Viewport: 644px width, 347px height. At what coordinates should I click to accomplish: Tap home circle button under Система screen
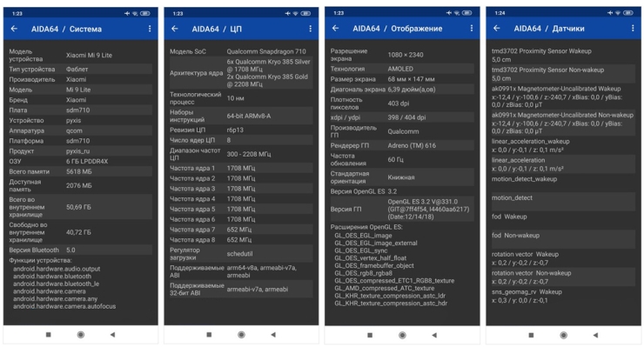[x=81, y=335]
